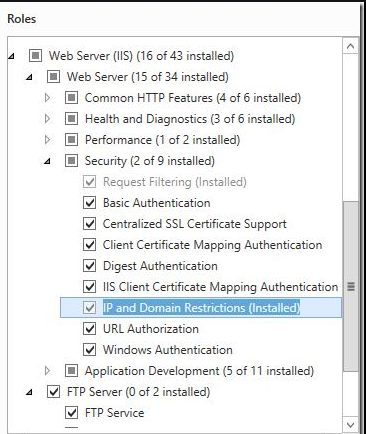Screen dimensions: 366x434
Task: Select 'Application Development (5 of 11 installed)' text
Action: pos(199,371)
